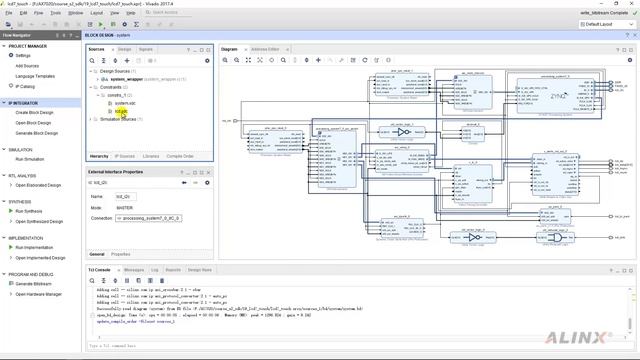This screenshot has height=360, width=640.
Task: Search within the Sources panel
Action: pyautogui.click(x=92, y=61)
